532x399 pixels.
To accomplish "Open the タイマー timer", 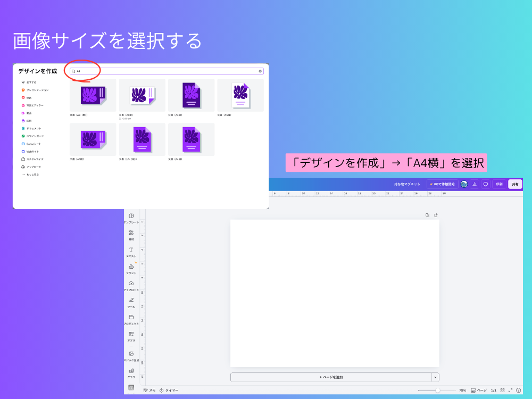I will click(x=169, y=390).
